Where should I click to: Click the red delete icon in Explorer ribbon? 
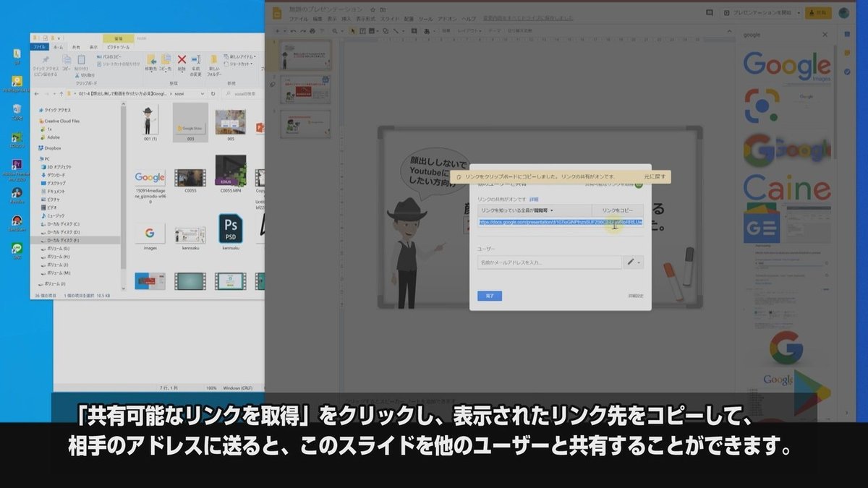pyautogui.click(x=182, y=61)
